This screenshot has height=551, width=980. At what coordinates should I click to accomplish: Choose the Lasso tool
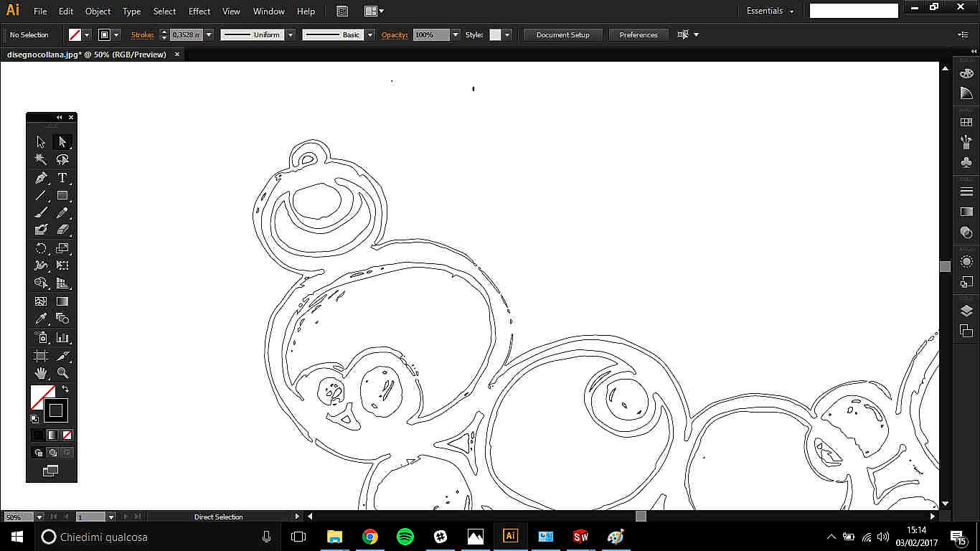pyautogui.click(x=62, y=159)
